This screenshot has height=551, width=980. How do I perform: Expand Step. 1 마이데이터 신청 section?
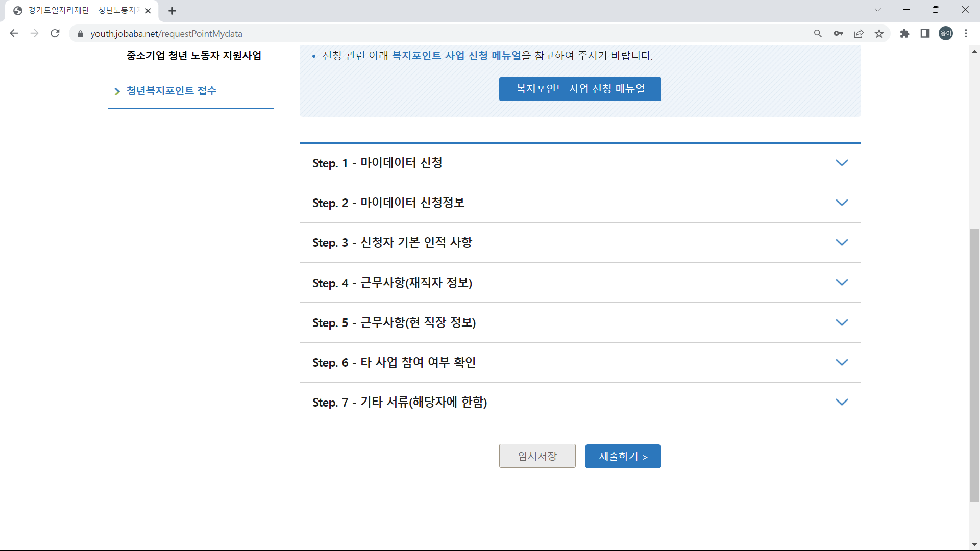point(580,163)
